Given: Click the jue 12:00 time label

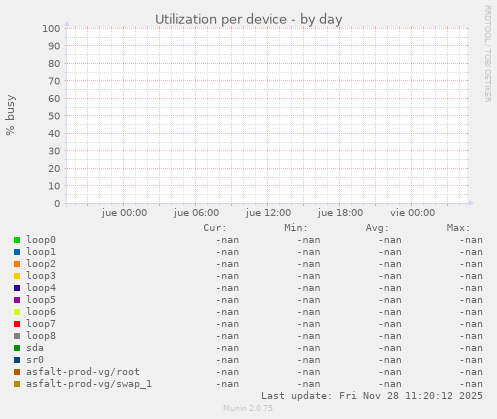Looking at the screenshot, I should point(268,213).
